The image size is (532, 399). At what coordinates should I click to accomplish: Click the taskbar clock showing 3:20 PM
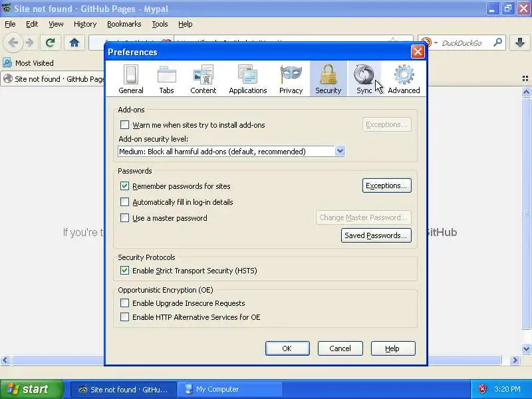tap(507, 389)
